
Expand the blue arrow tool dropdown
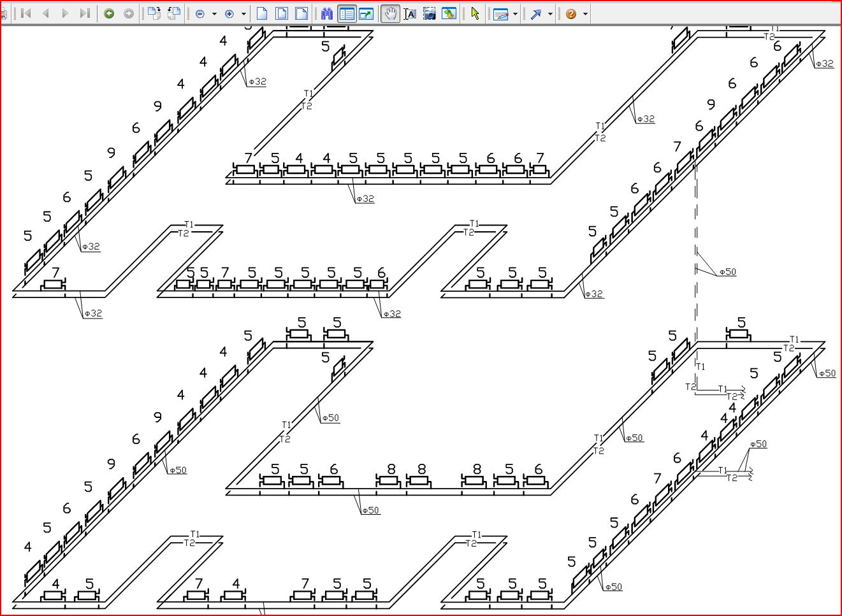click(x=551, y=13)
